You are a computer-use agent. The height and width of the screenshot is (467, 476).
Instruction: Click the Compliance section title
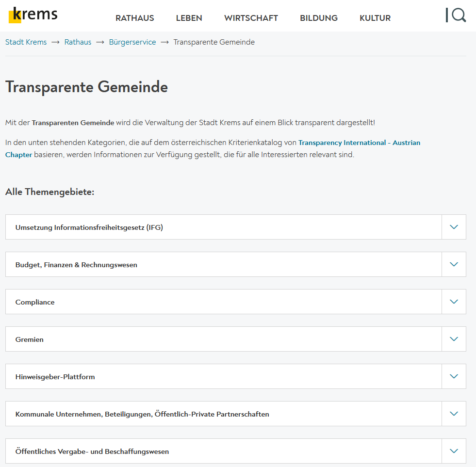pos(35,302)
